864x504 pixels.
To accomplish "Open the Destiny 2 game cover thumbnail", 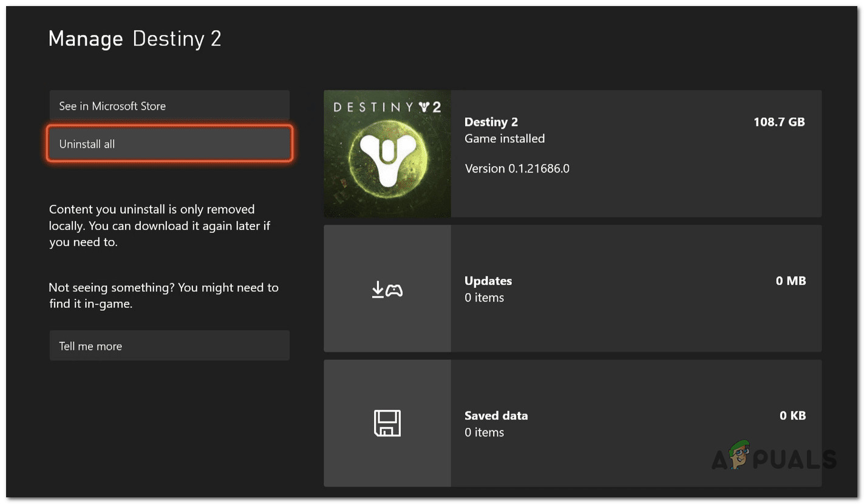I will (x=387, y=154).
